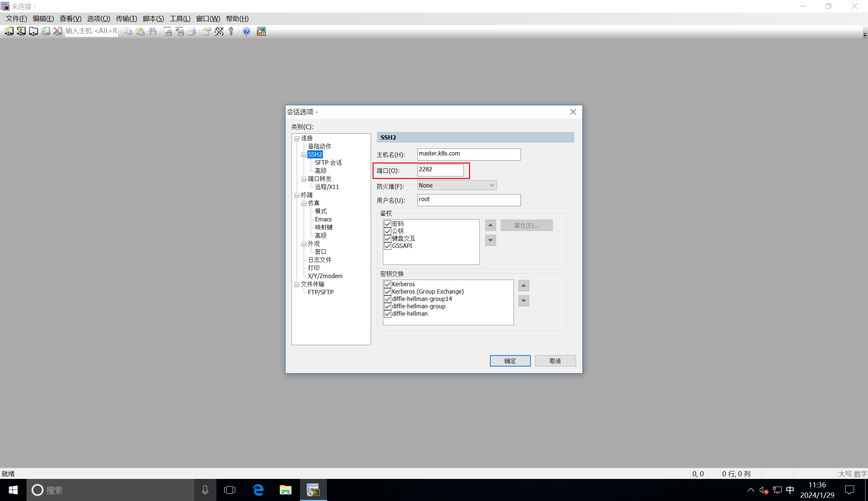Choose the Print Selection toolbar icon
The image size is (868, 501).
click(x=180, y=31)
